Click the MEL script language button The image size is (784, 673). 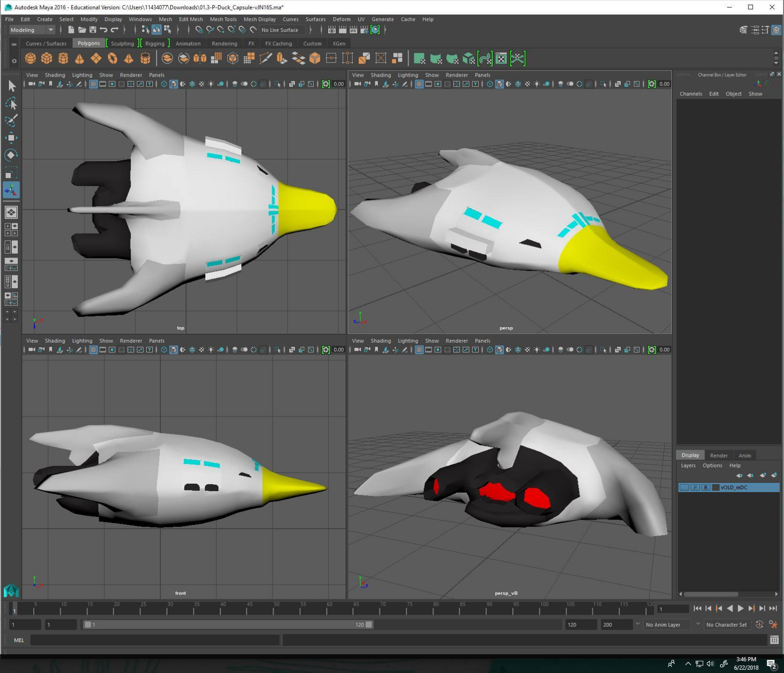pos(19,640)
